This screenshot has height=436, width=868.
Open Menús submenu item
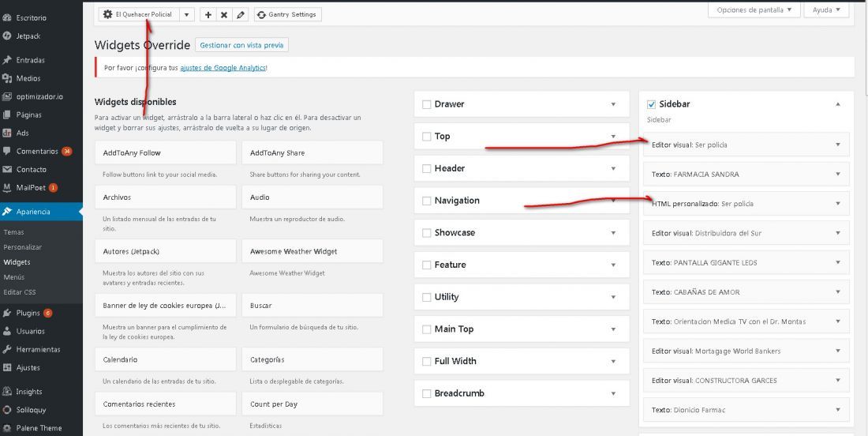coord(14,277)
